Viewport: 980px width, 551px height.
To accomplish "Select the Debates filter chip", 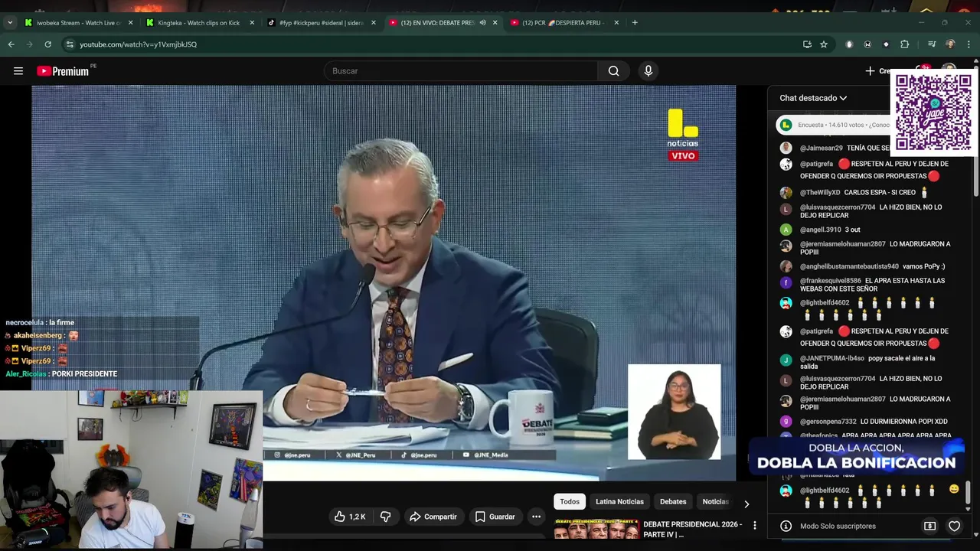I will pos(673,502).
